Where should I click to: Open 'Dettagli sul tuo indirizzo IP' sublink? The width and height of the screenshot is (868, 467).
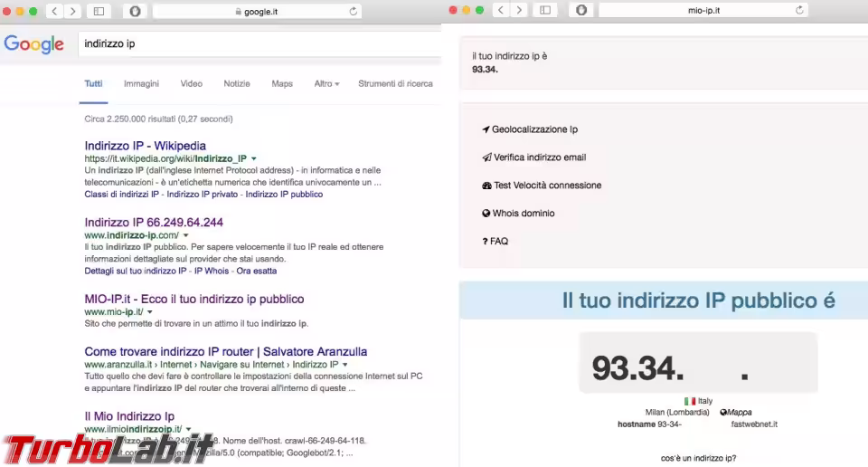click(x=135, y=271)
